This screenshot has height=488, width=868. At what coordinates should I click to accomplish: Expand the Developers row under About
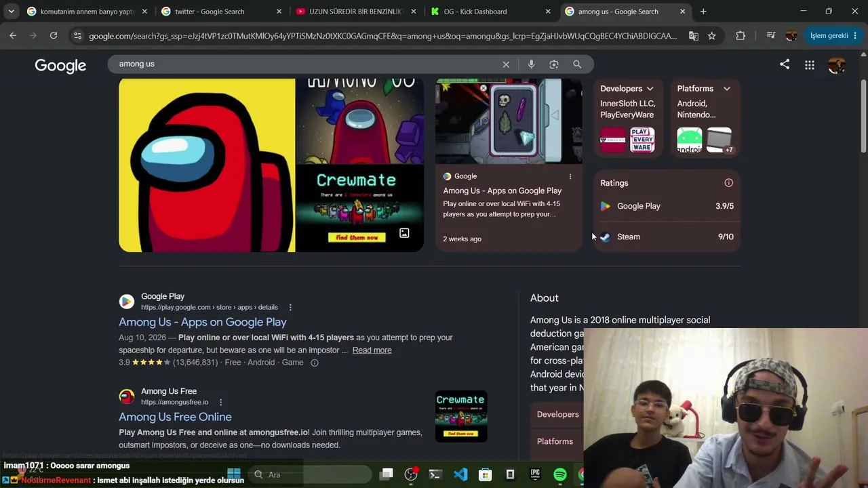[x=557, y=415]
